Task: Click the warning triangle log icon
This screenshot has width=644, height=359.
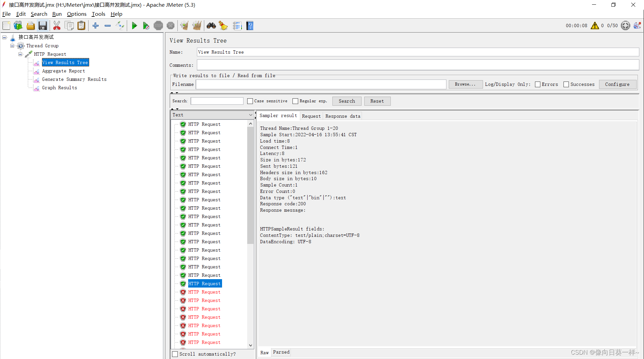Action: [595, 26]
